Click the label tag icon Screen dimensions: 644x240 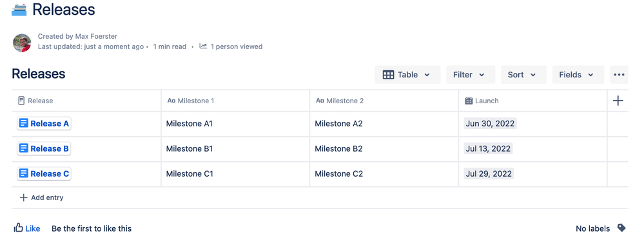click(622, 228)
